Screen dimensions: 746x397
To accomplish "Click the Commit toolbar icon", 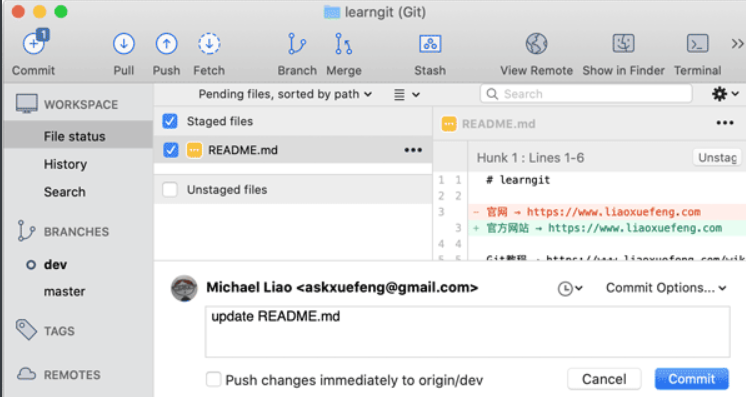I will tap(34, 43).
